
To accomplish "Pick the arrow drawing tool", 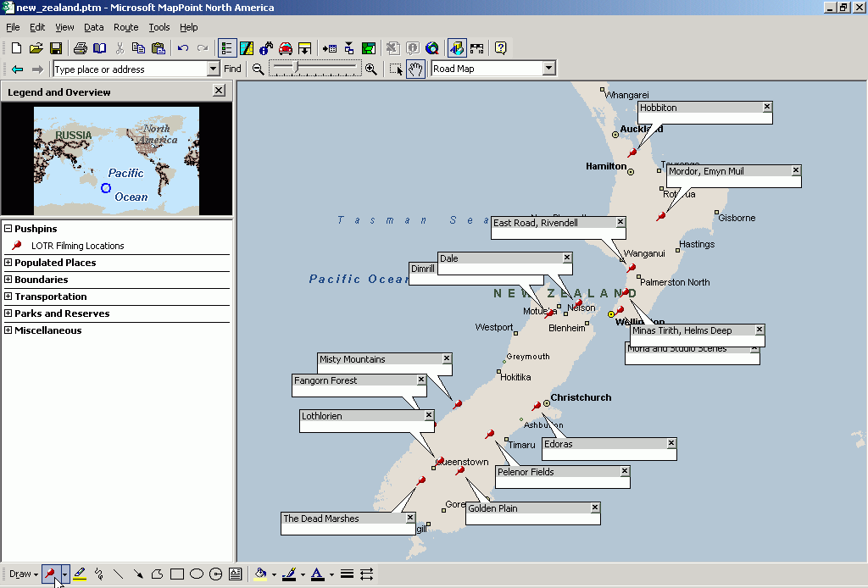I will click(138, 574).
